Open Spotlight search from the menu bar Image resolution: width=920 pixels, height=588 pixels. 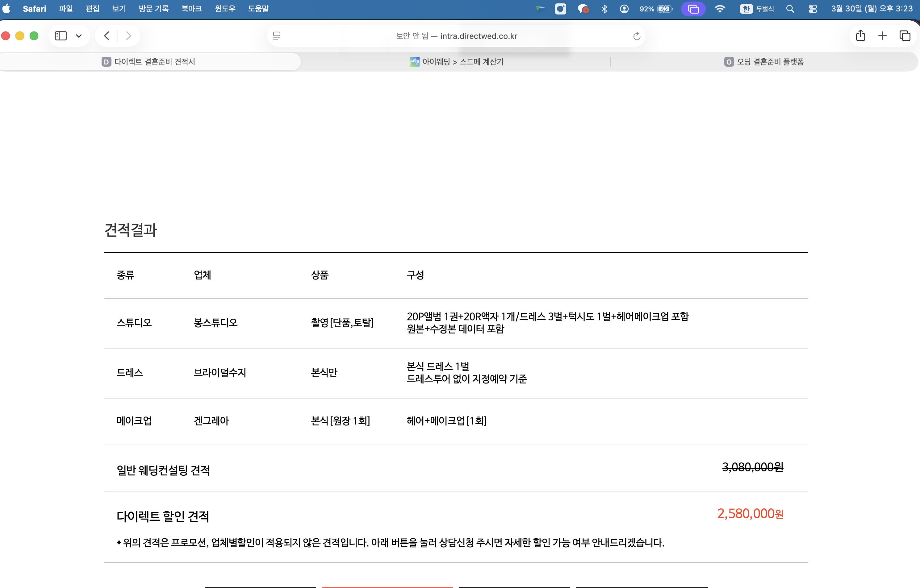tap(790, 8)
